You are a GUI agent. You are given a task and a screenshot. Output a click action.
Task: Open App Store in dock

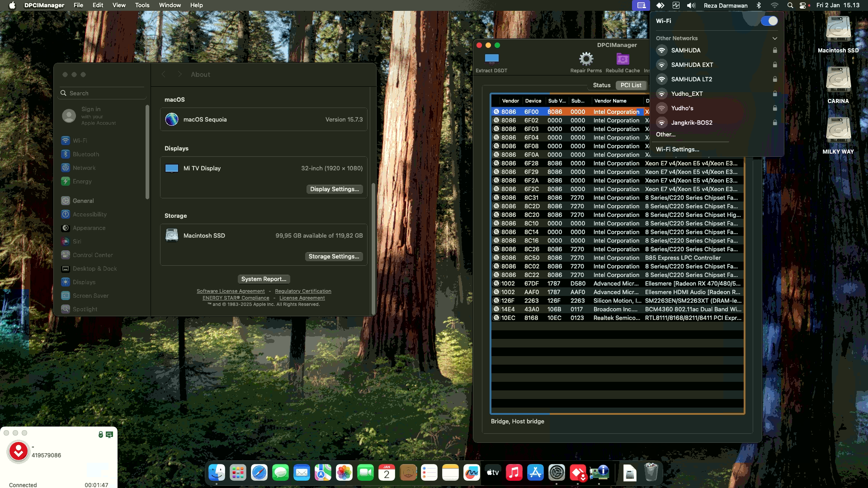click(535, 473)
